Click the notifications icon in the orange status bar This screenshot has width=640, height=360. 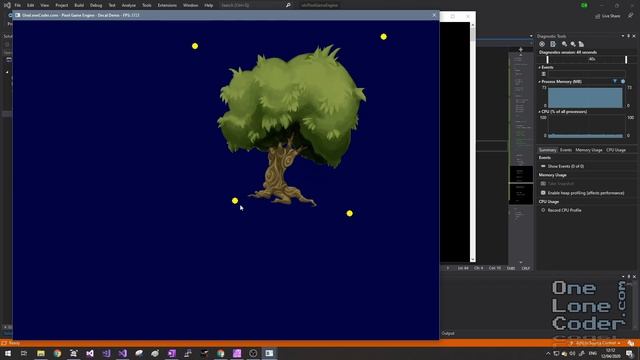(631, 343)
